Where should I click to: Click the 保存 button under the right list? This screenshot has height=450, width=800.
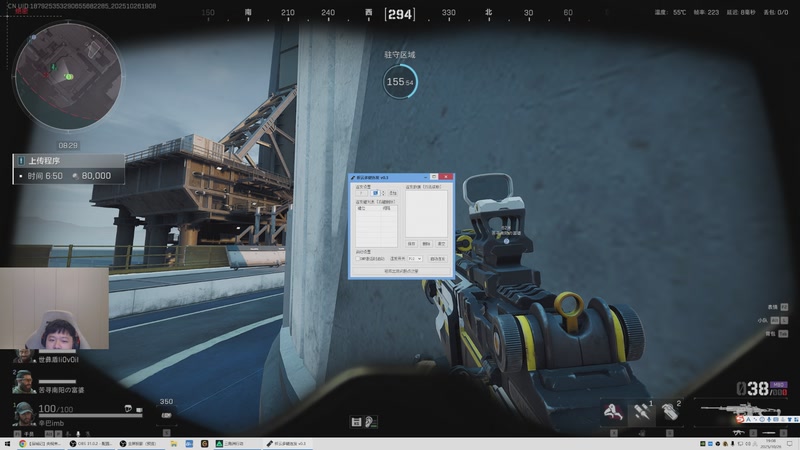[x=411, y=244]
